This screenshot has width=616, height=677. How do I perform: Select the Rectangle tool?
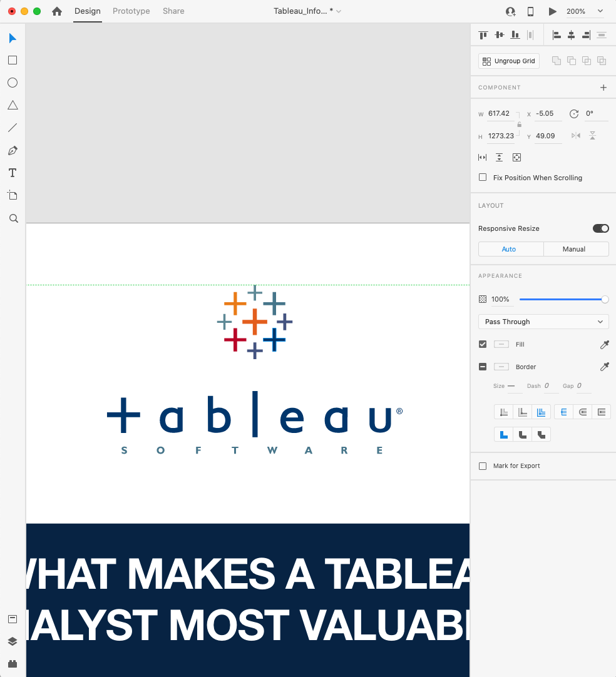coord(13,60)
